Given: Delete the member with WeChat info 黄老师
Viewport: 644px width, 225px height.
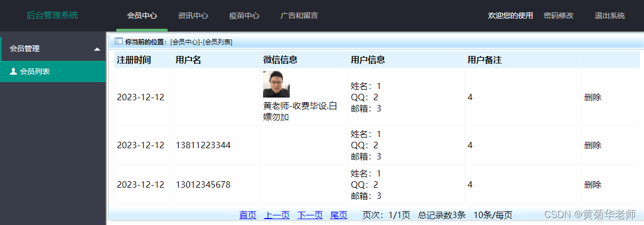Looking at the screenshot, I should (593, 97).
